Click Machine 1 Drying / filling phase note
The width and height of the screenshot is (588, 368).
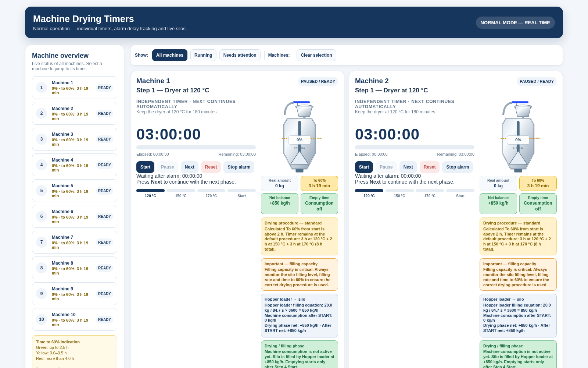(x=300, y=354)
